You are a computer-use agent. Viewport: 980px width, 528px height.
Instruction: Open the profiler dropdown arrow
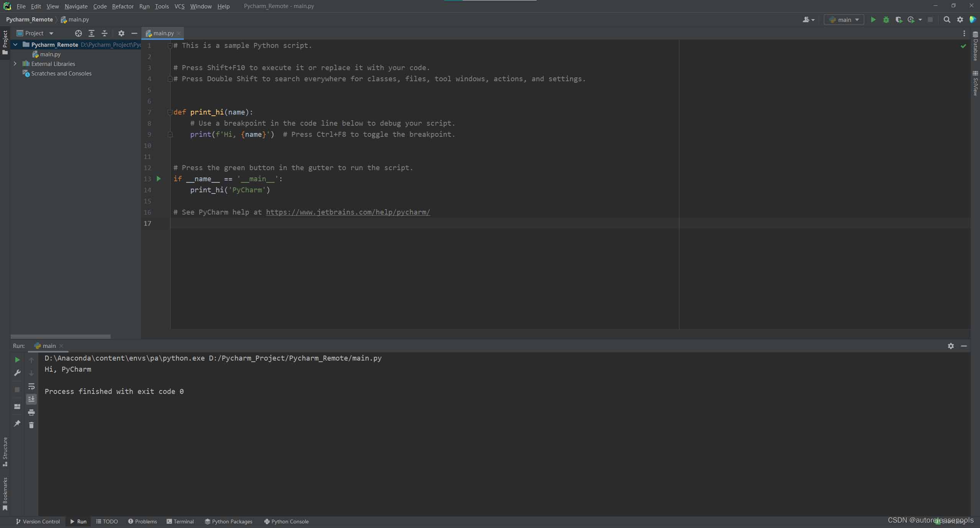(920, 20)
